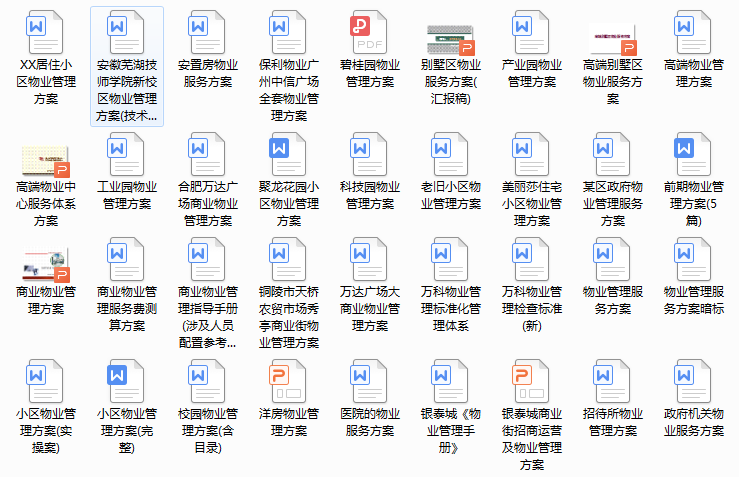Click the 招待所物业管理方案 Word icon
Viewport: 739px width, 477px height.
(613, 381)
